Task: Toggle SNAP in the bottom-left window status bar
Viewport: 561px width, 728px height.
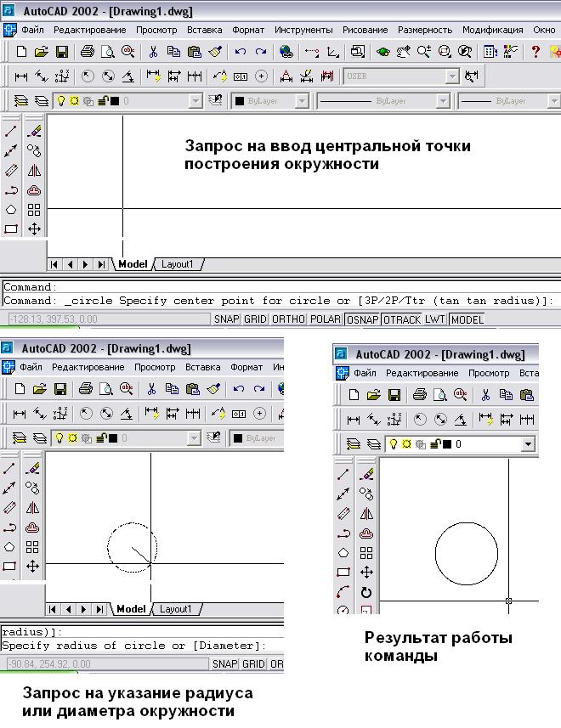Action: click(224, 664)
